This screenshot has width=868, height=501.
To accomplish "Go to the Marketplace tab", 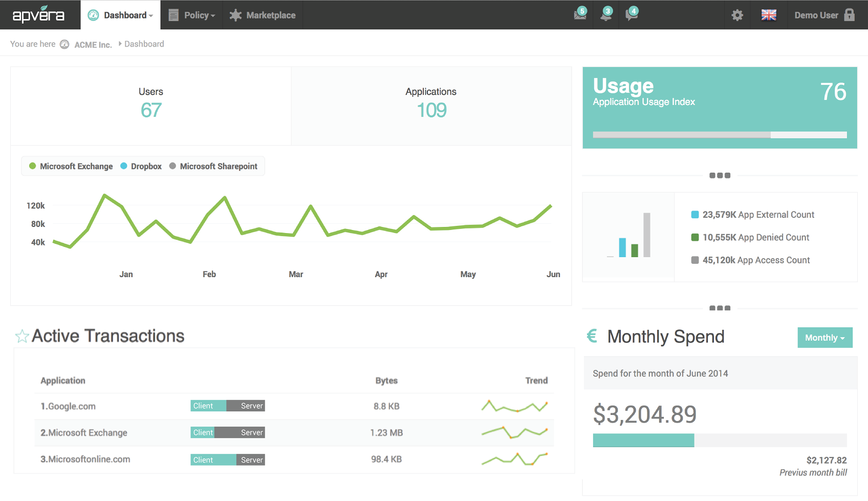I will click(263, 15).
